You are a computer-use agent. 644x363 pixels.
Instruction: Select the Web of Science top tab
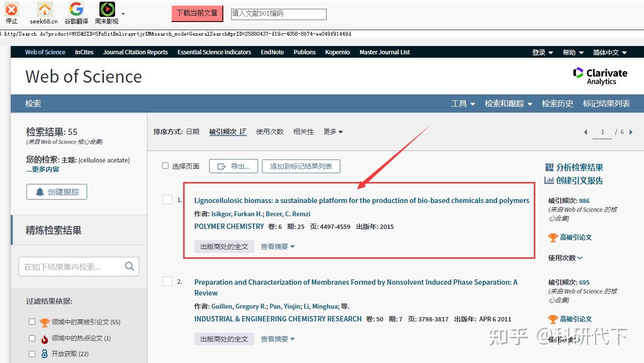point(45,52)
